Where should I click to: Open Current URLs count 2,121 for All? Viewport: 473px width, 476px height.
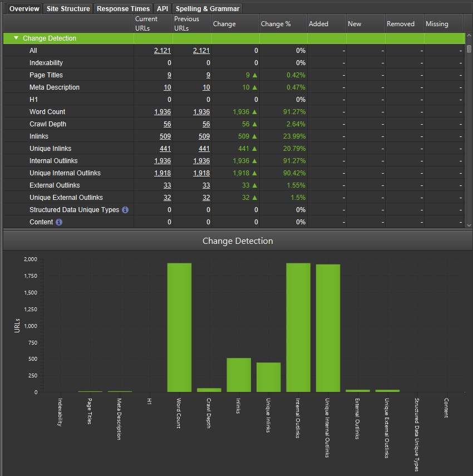coord(162,51)
